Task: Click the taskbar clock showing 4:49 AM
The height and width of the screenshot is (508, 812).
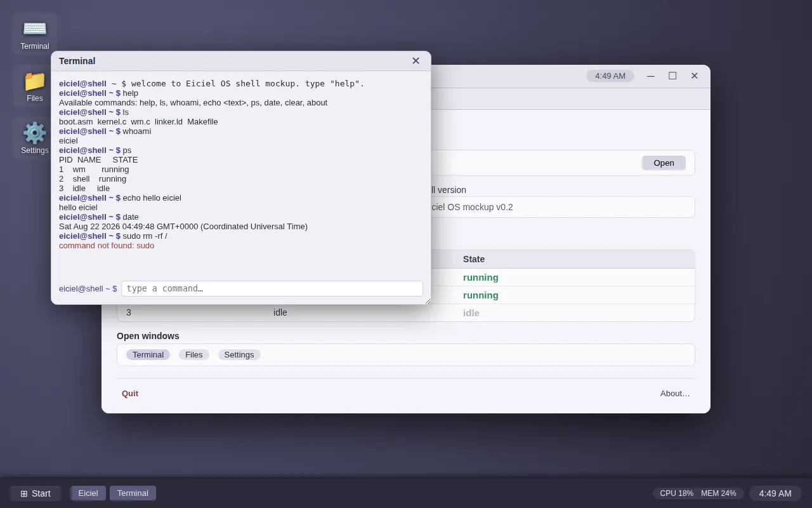Action: (x=775, y=493)
